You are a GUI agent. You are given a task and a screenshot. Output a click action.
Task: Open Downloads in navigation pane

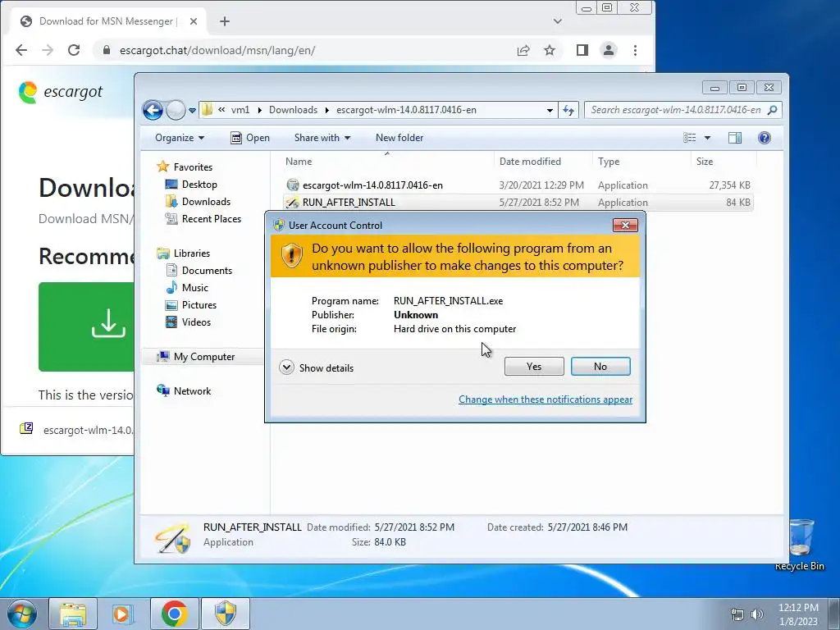[199, 202]
